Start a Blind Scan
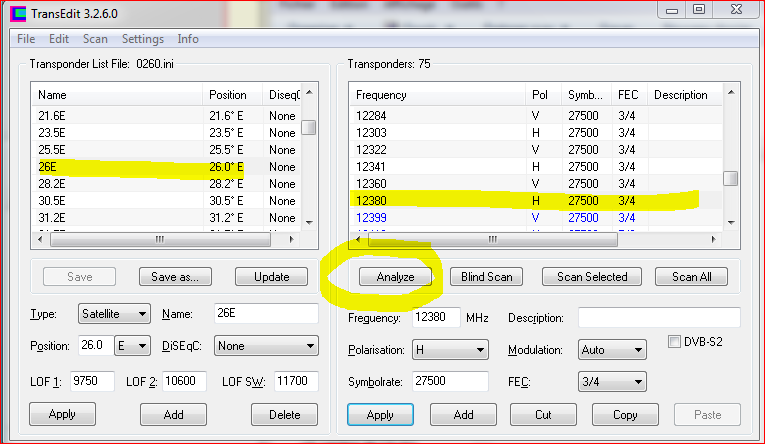The height and width of the screenshot is (444, 765). tap(487, 277)
